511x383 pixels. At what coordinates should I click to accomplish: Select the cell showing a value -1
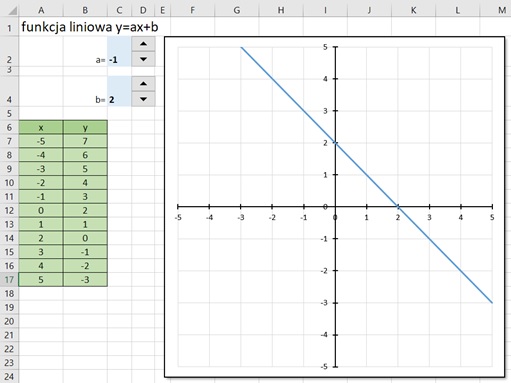(119, 52)
